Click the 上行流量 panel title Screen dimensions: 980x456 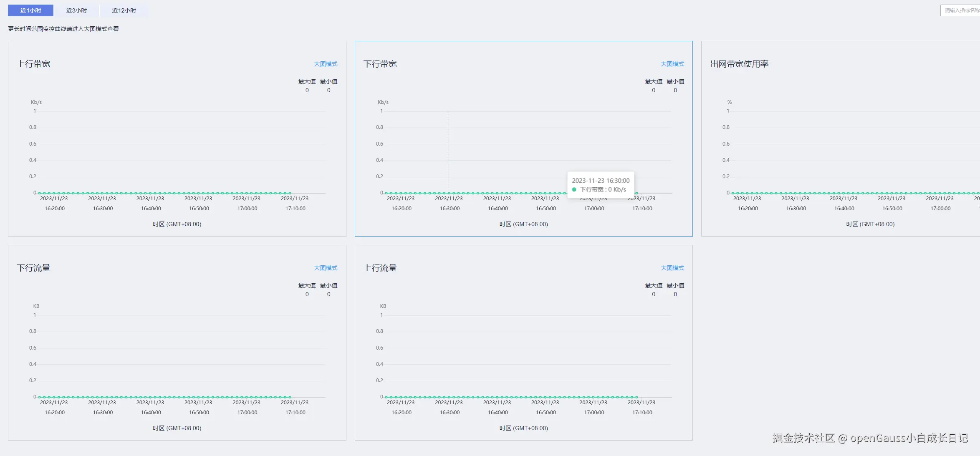coord(380,268)
